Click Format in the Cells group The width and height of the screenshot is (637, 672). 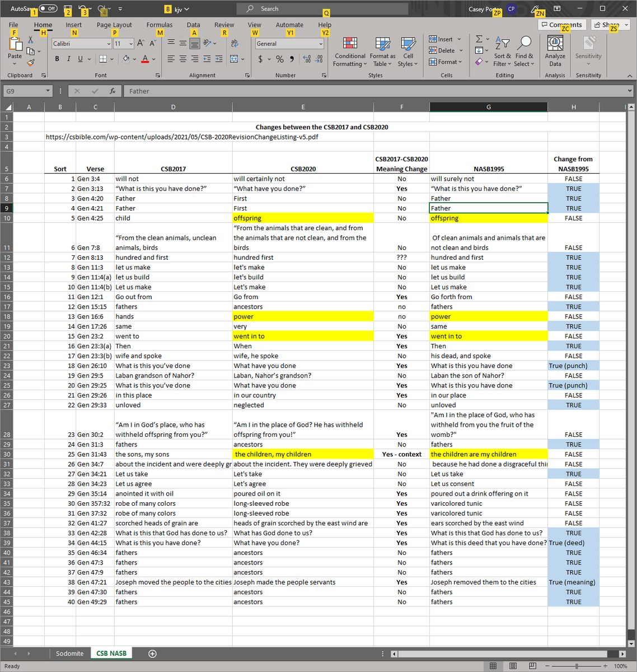pos(446,62)
